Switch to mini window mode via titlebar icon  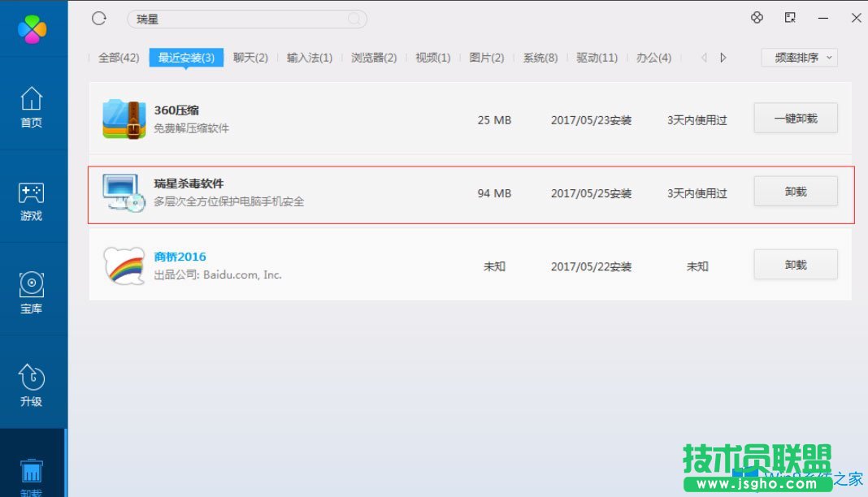coord(789,17)
